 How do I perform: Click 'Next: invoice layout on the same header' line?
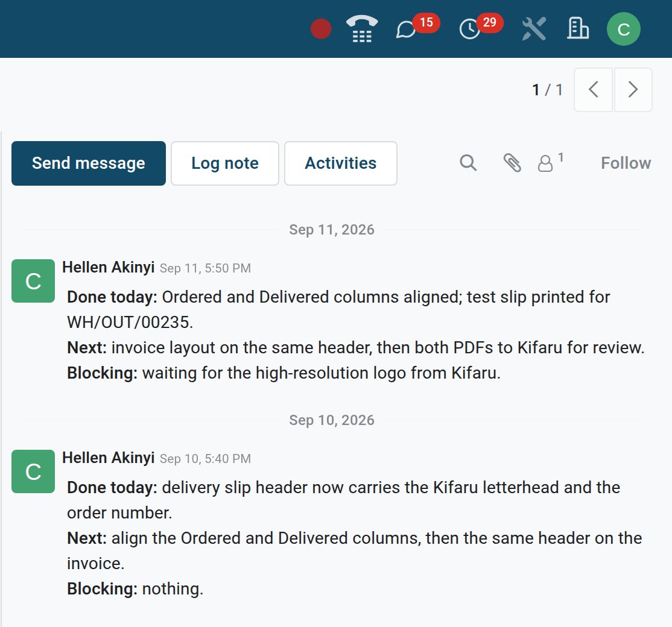pos(356,348)
